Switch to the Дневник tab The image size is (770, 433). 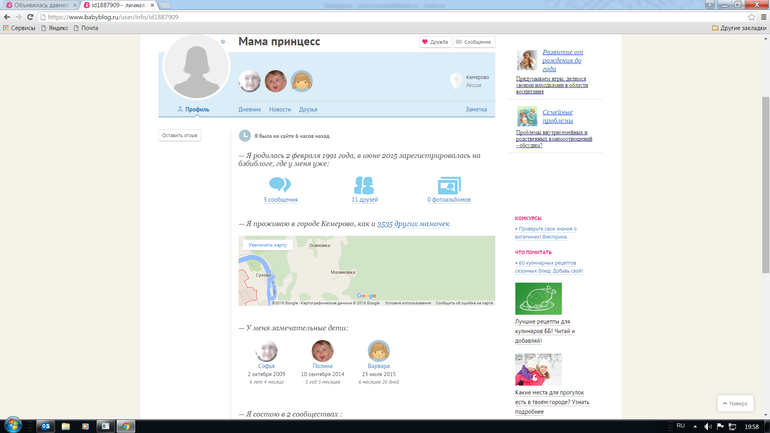click(x=249, y=109)
